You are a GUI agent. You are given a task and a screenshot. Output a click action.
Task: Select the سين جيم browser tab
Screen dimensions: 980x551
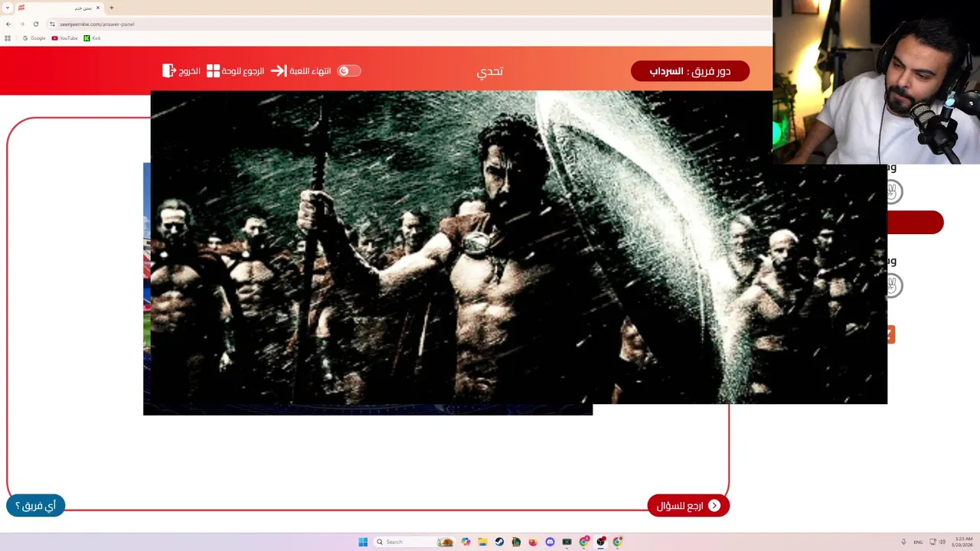tap(59, 8)
